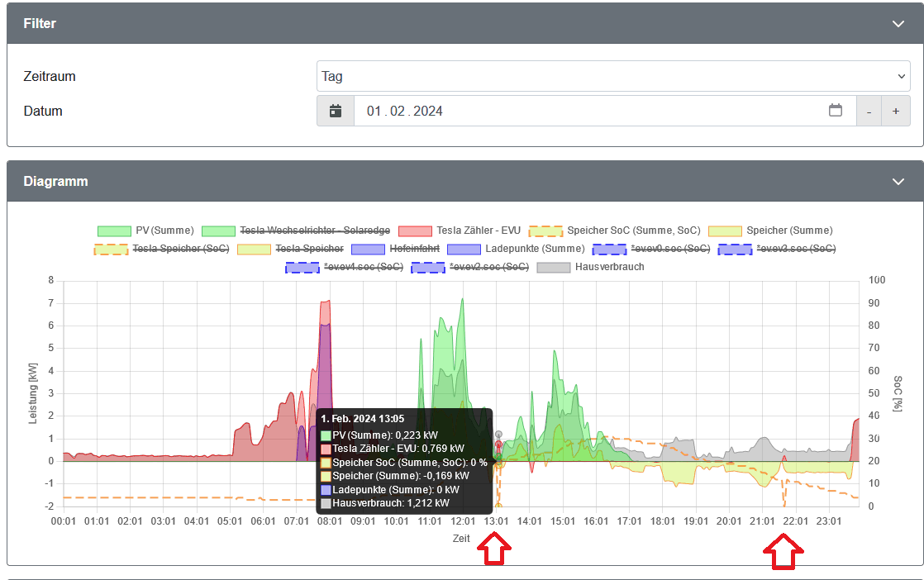924x580 pixels.
Task: Hide Speicher (Summe) series in legend
Action: (771, 231)
